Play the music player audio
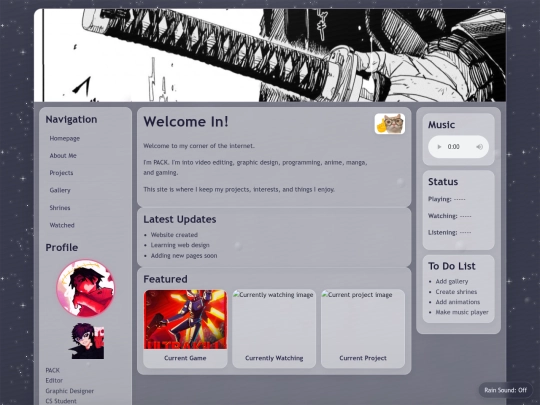The height and width of the screenshot is (405, 540). pos(439,147)
